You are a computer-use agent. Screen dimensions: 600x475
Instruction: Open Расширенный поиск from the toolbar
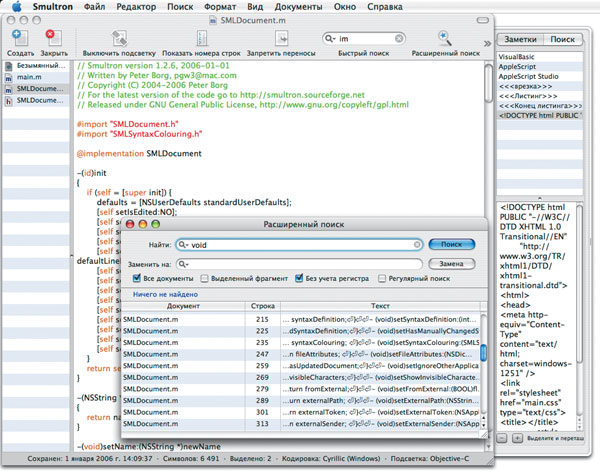(445, 37)
